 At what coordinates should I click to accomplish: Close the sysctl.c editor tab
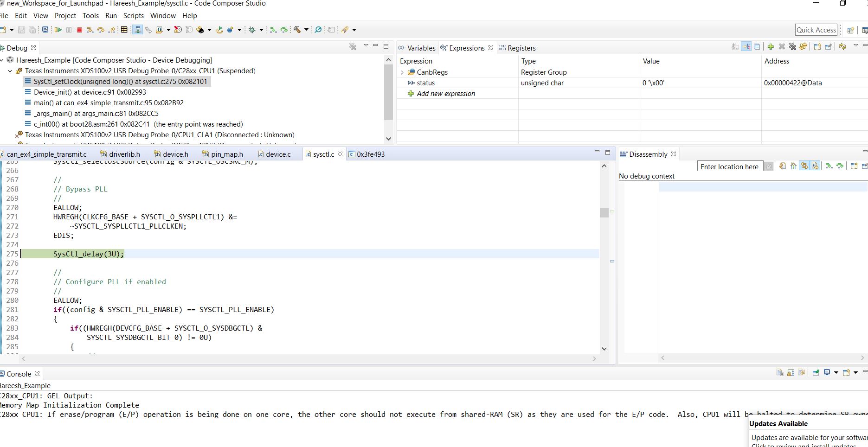(x=340, y=154)
